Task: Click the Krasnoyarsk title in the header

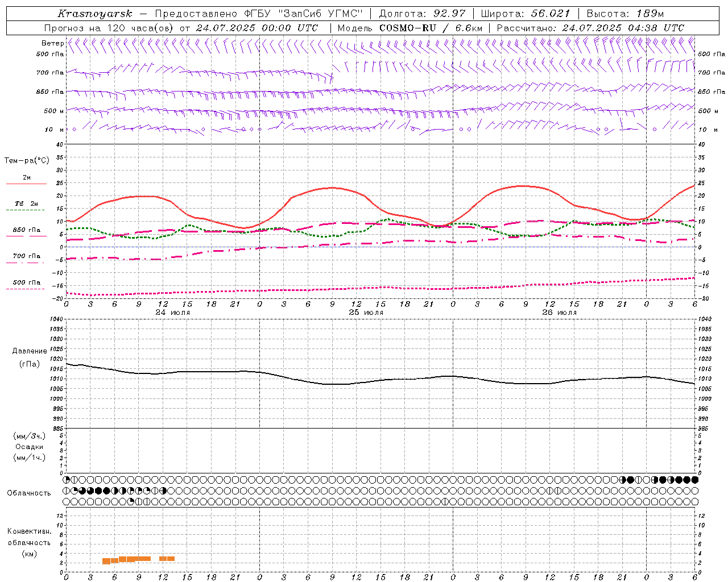Action: (95, 14)
